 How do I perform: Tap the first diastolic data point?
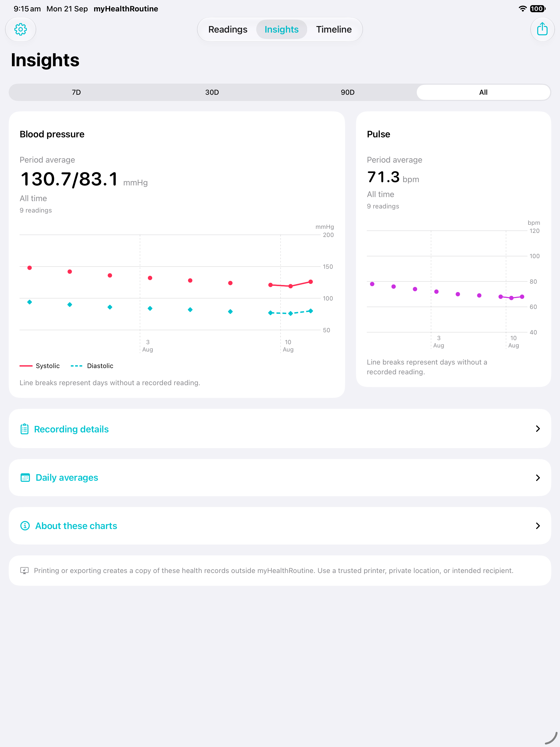coord(30,302)
